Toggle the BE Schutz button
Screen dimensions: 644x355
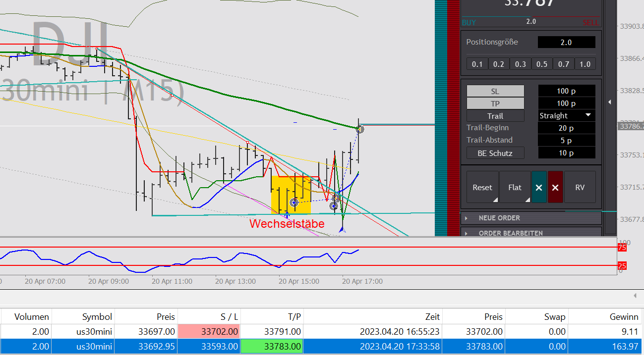(495, 153)
